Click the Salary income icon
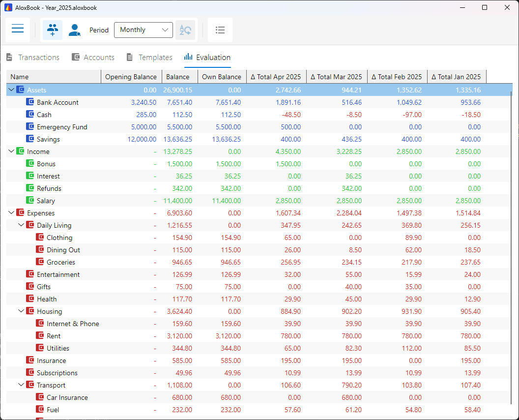The height and width of the screenshot is (420, 519). click(x=29, y=200)
